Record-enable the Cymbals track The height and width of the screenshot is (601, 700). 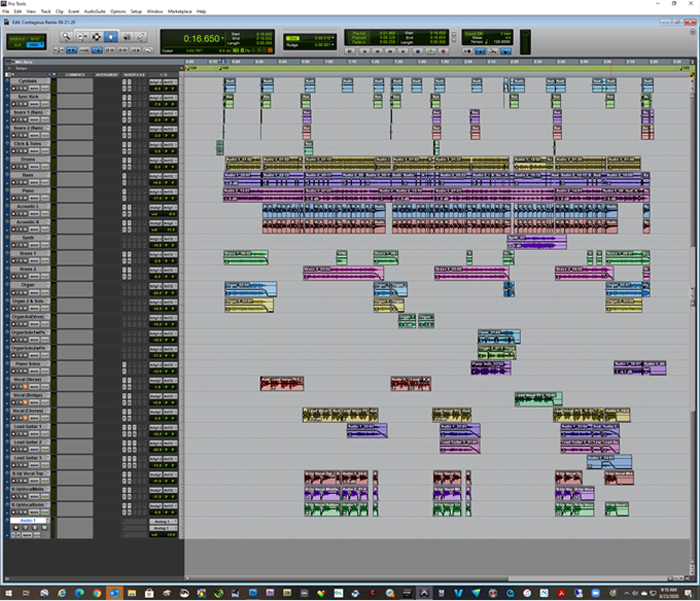point(15,87)
